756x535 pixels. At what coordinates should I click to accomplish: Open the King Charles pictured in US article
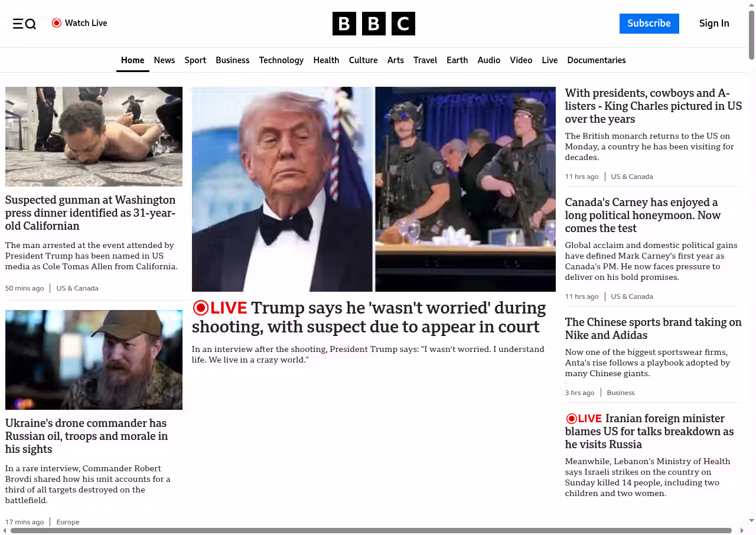653,106
